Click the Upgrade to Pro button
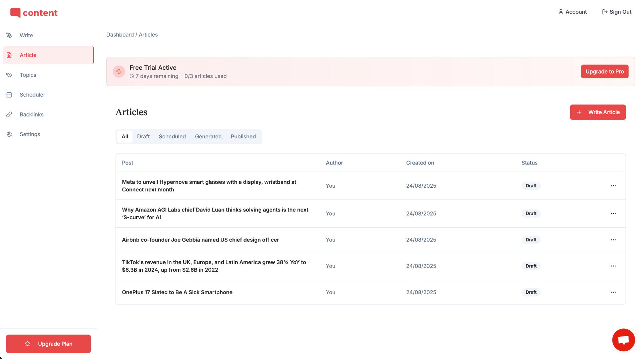 pyautogui.click(x=604, y=72)
